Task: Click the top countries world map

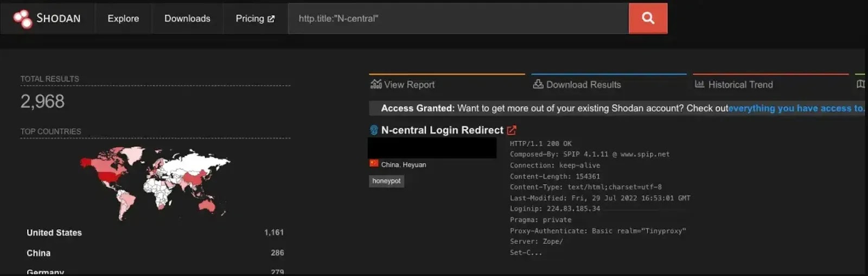Action: [155, 182]
